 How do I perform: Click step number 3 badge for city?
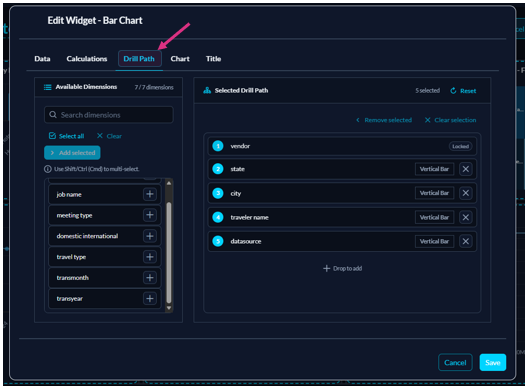pyautogui.click(x=218, y=193)
